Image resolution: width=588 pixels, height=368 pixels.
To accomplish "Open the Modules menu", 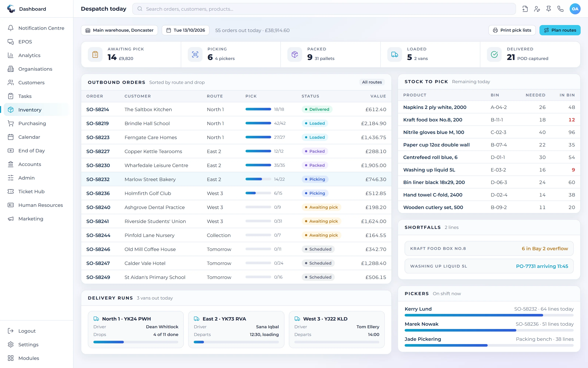I will pyautogui.click(x=36, y=358).
